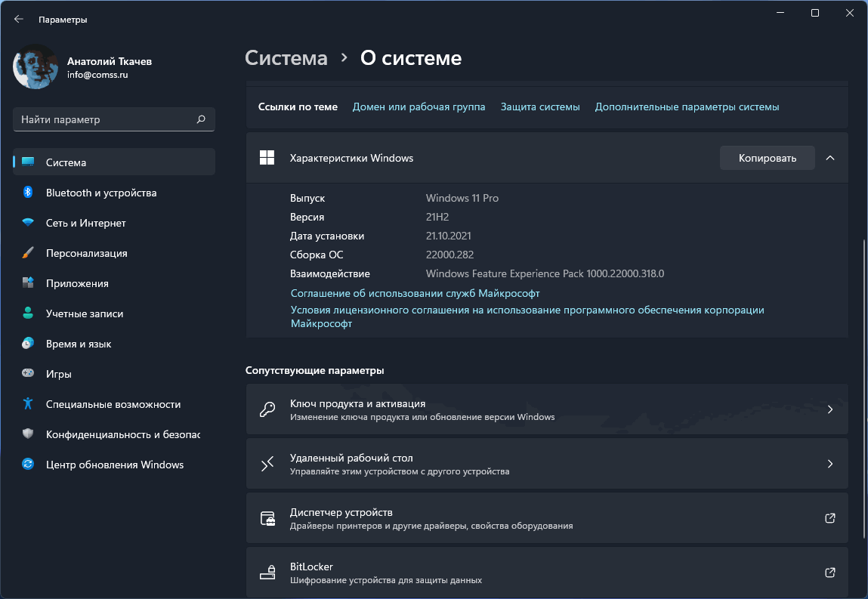The height and width of the screenshot is (599, 868).
Task: Select Специальные возможности in sidebar
Action: (113, 404)
